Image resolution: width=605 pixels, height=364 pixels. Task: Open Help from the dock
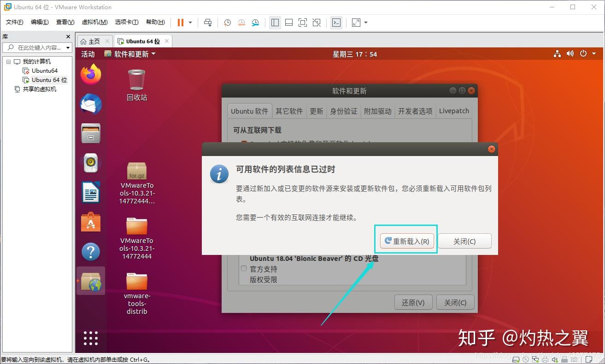91,252
